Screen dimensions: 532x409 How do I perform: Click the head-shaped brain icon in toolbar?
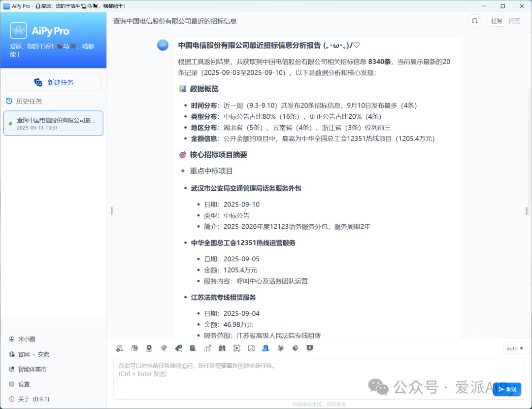coord(295,348)
